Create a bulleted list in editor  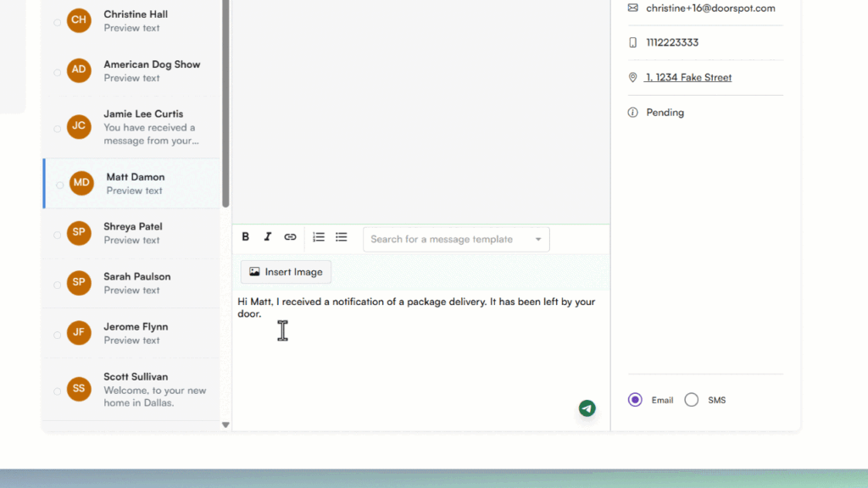pos(341,237)
